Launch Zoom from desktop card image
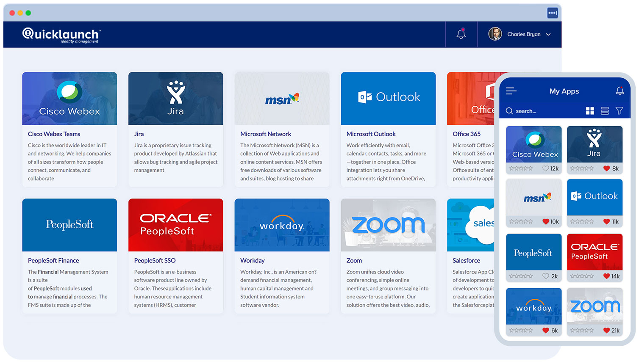This screenshot has width=639, height=364. point(388,225)
